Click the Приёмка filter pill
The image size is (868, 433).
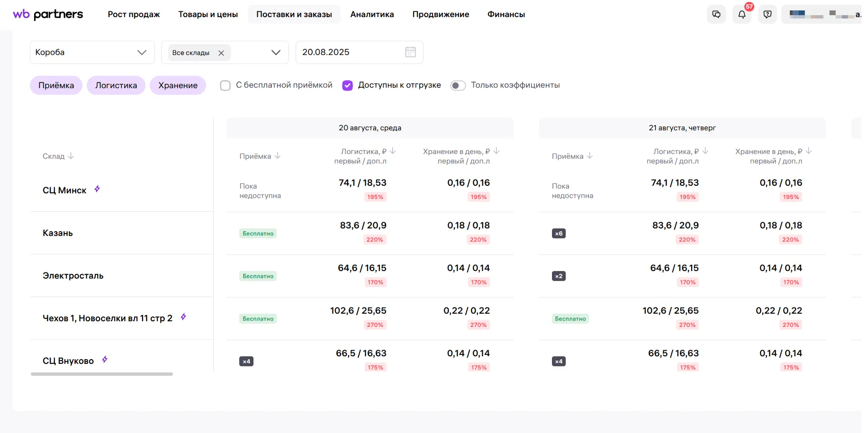pos(56,85)
